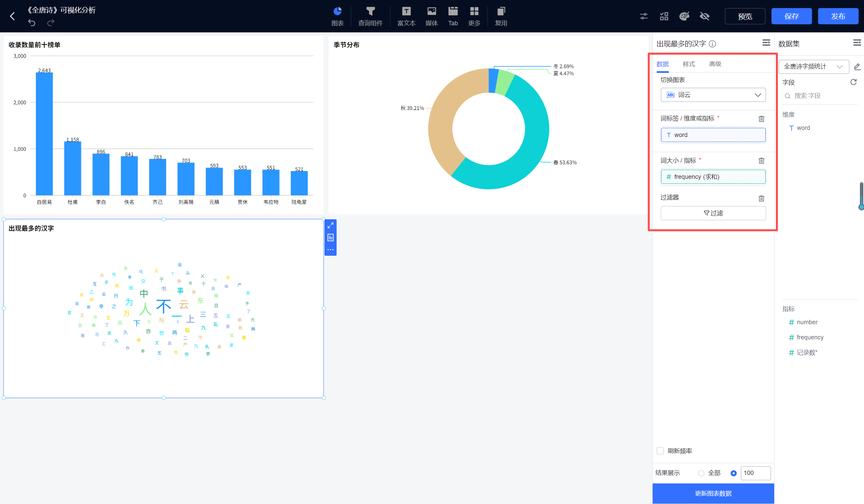
Task: Expand the word cloud chart fullscreen
Action: (331, 225)
